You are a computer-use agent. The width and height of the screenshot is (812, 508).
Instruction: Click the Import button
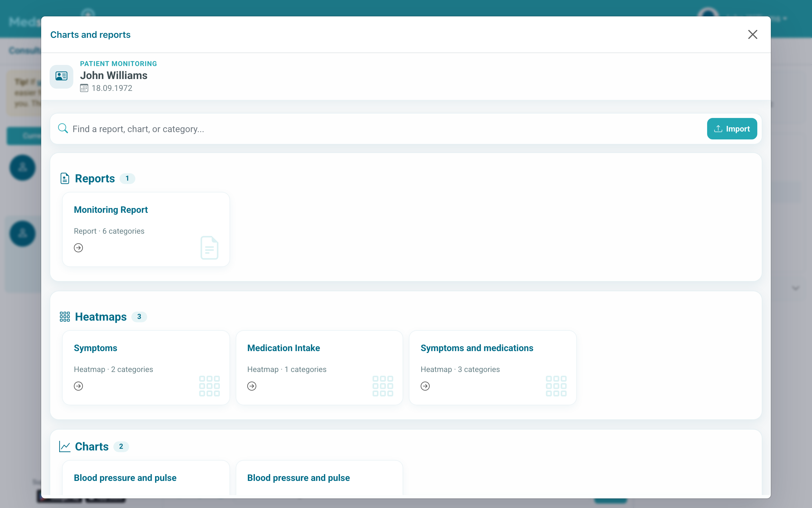pyautogui.click(x=732, y=129)
